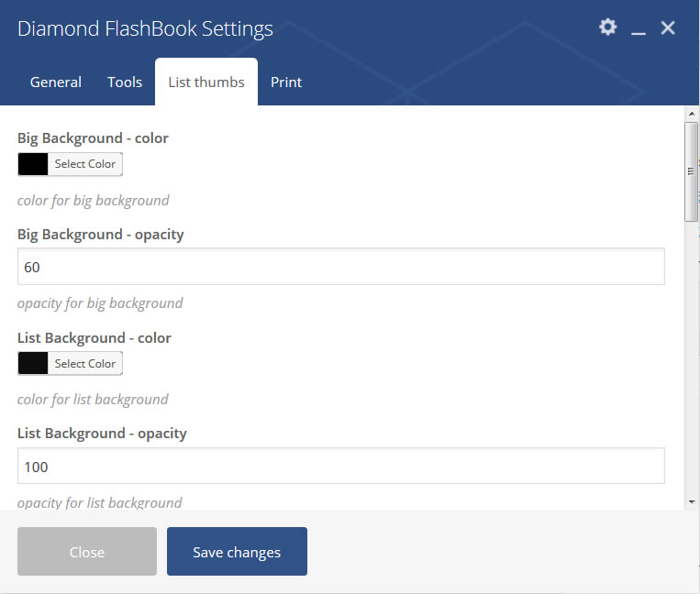700x594 pixels.
Task: Click the scrollbar down arrow
Action: pyautogui.click(x=692, y=502)
